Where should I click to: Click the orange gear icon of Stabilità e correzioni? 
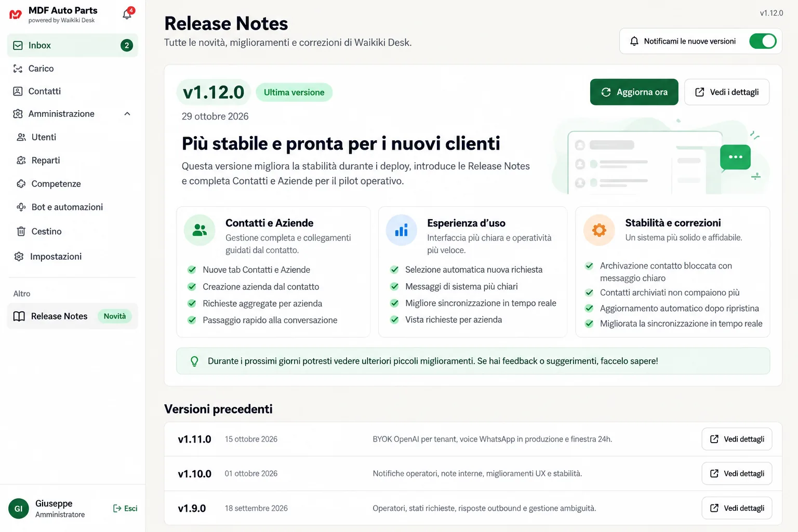pos(599,230)
